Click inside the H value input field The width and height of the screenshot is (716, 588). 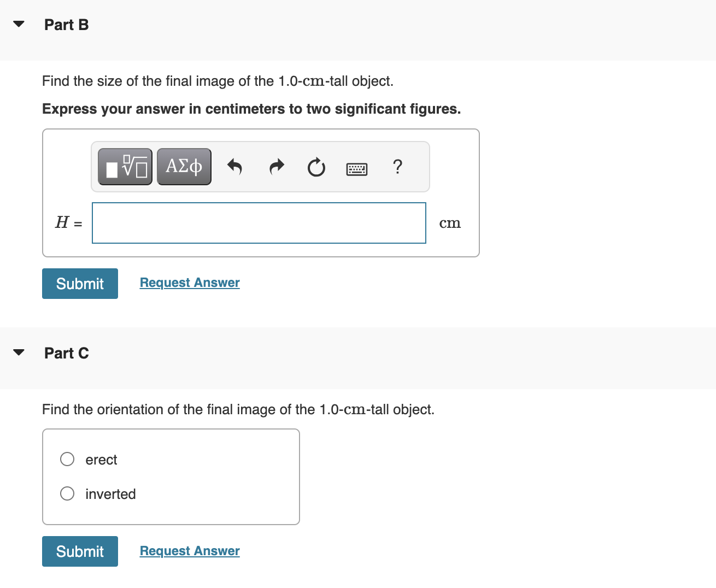259,223
